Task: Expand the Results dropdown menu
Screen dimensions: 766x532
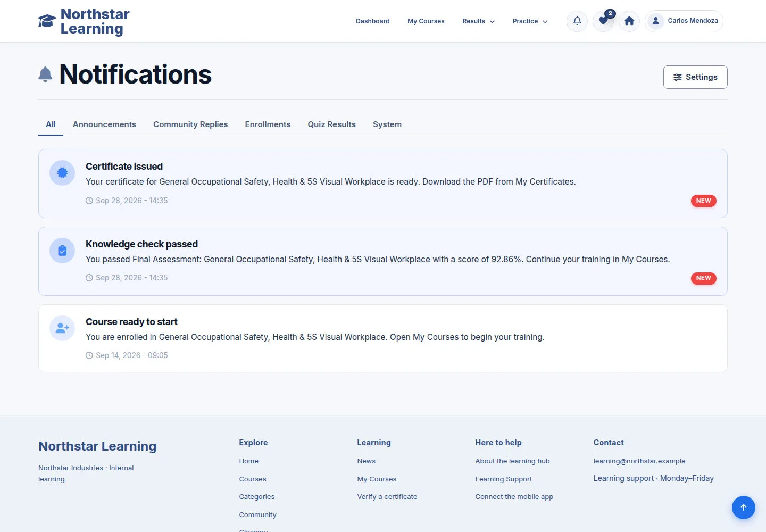Action: pyautogui.click(x=478, y=21)
